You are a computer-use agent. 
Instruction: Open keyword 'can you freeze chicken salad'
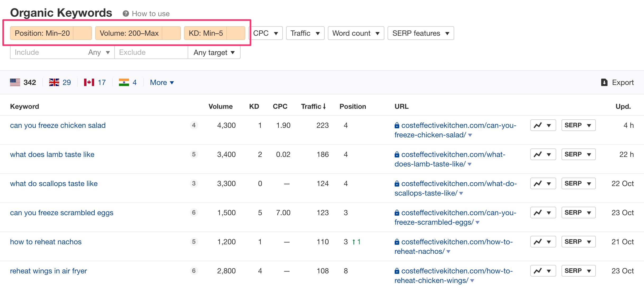tap(58, 125)
